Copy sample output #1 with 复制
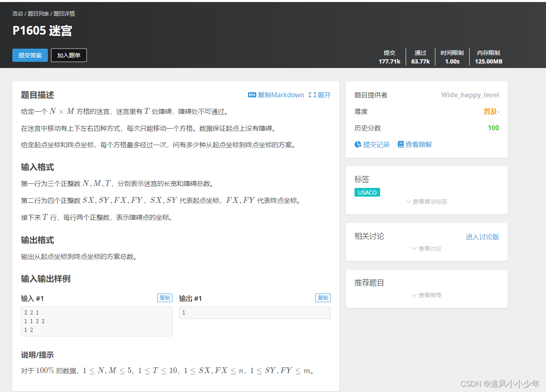Viewport: 546px width, 392px height. point(323,298)
